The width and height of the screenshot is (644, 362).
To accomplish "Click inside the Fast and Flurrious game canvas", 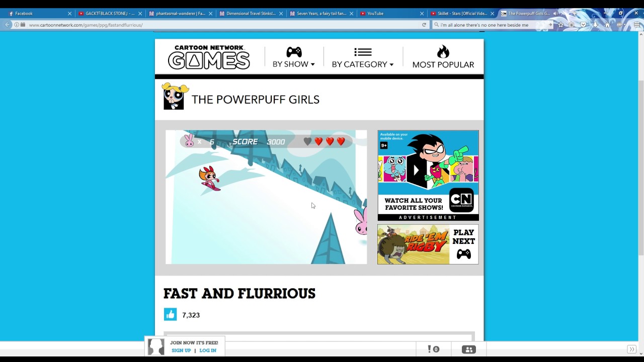I will tap(266, 197).
